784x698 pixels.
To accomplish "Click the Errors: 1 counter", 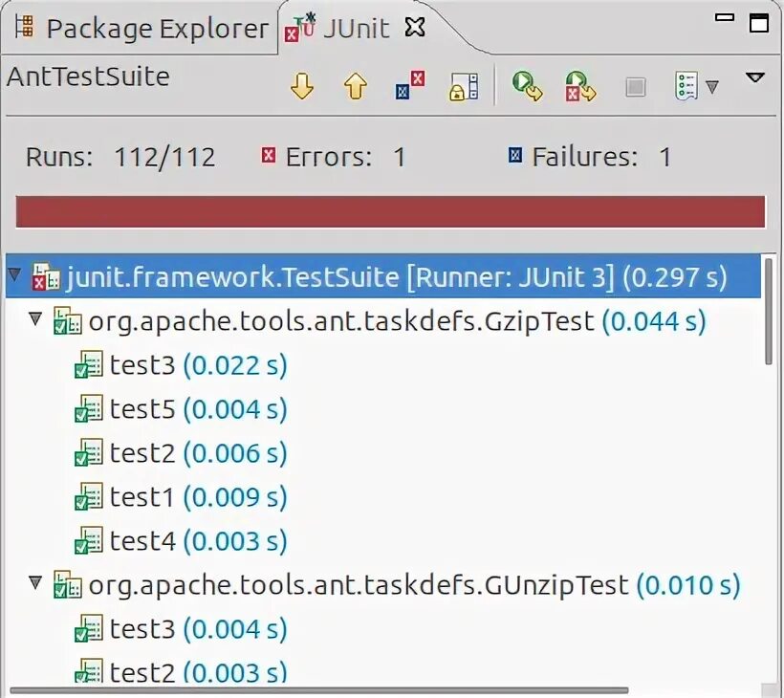I will coord(334,157).
